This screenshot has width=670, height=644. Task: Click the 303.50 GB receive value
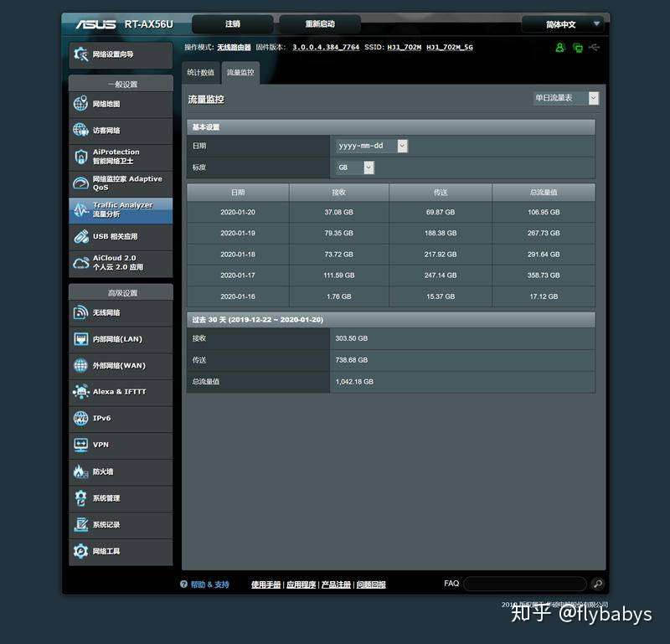click(x=351, y=338)
